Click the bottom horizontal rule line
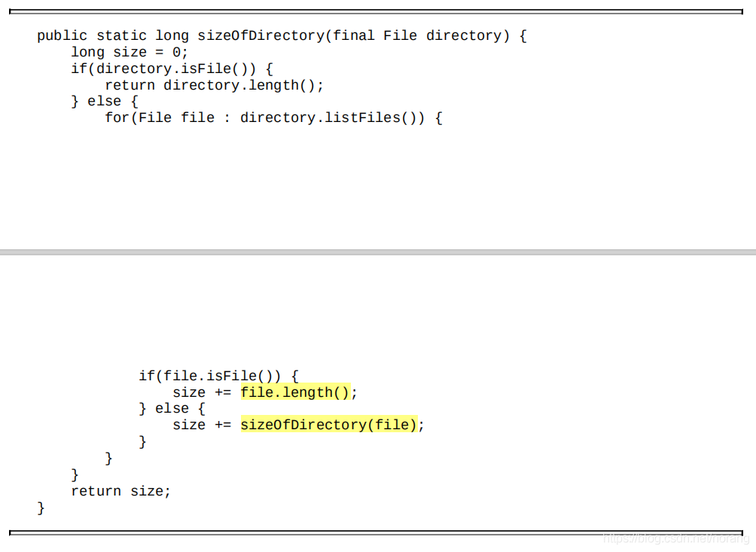The height and width of the screenshot is (552, 756). (x=376, y=532)
